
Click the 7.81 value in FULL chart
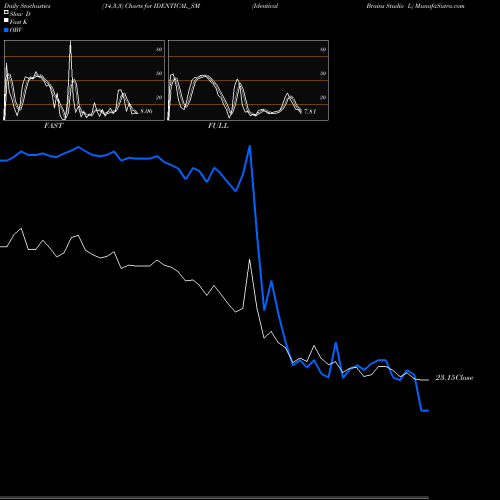310,111
